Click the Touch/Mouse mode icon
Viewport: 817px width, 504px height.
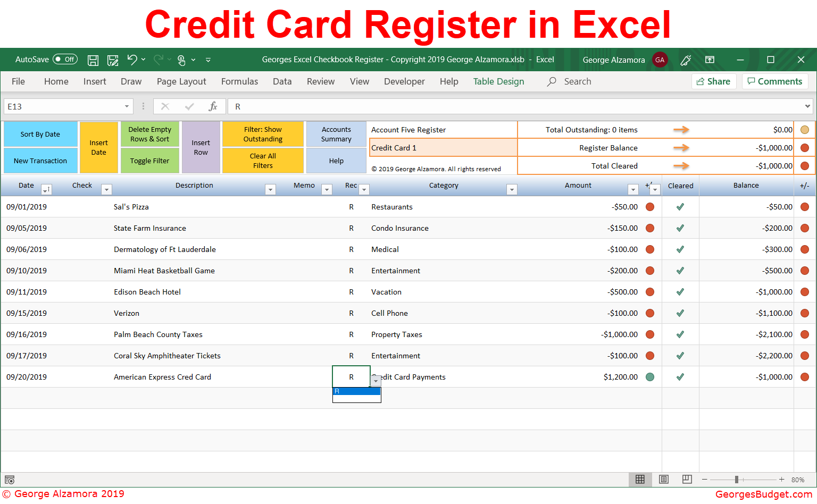[x=181, y=60]
